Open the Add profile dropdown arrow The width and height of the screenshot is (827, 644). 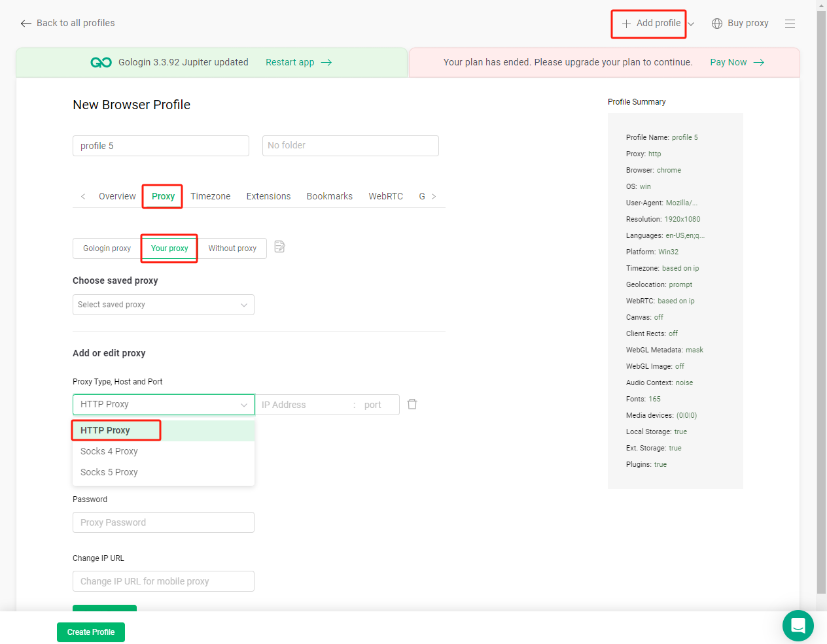pos(691,24)
